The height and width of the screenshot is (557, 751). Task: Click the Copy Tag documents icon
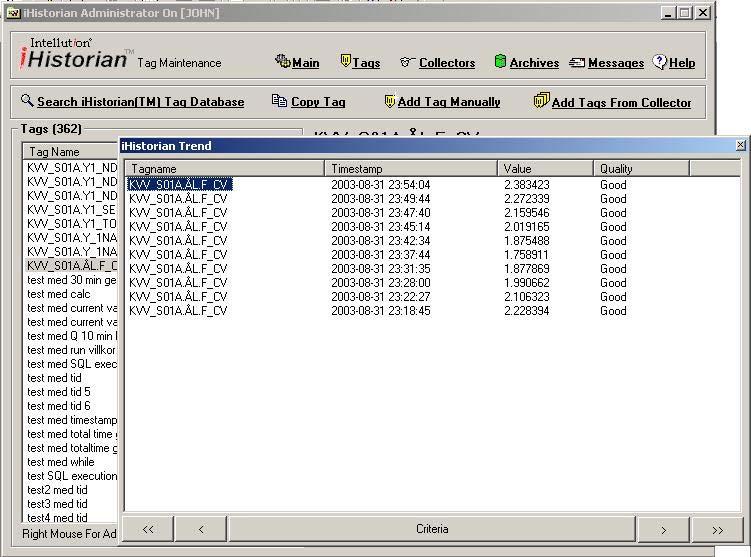pos(279,100)
